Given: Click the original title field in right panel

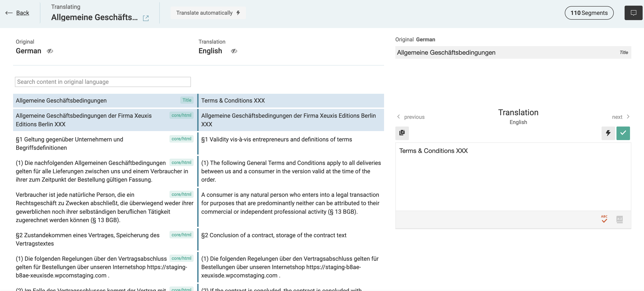Looking at the screenshot, I should tap(513, 52).
